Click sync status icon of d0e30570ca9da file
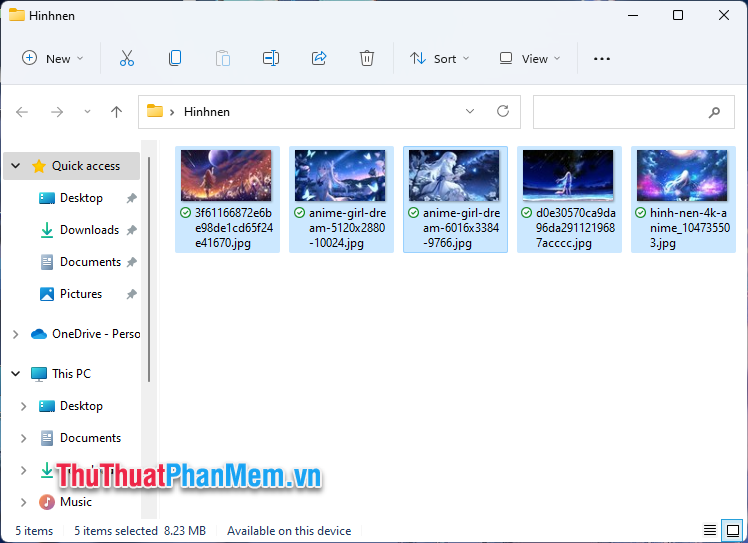The height and width of the screenshot is (543, 748). point(527,213)
